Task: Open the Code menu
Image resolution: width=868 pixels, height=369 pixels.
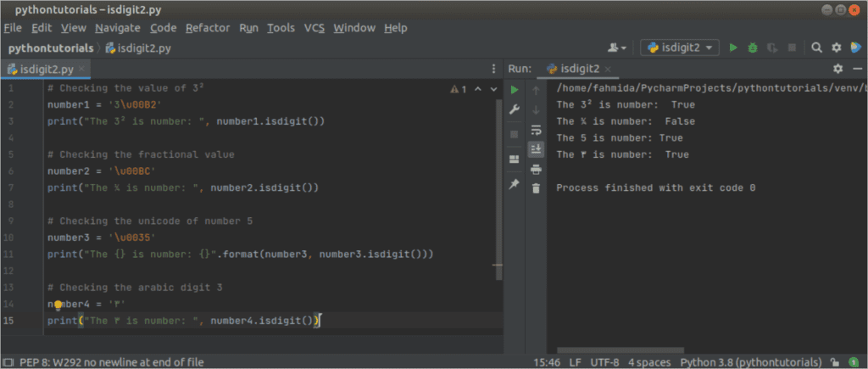Action: click(x=164, y=28)
